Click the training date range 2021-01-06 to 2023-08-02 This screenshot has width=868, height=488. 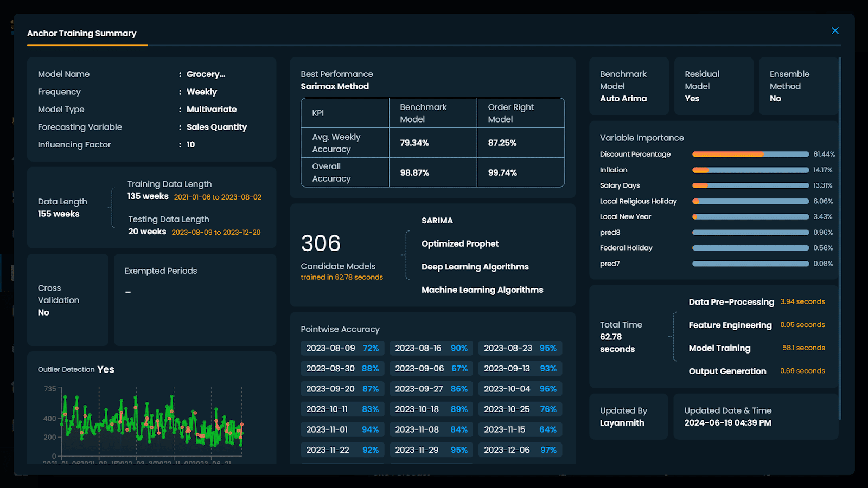[x=218, y=197]
